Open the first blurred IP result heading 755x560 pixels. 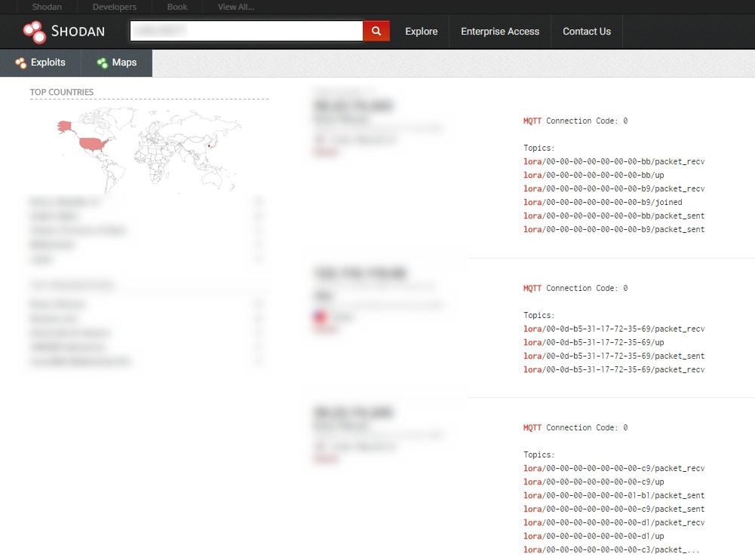353,106
